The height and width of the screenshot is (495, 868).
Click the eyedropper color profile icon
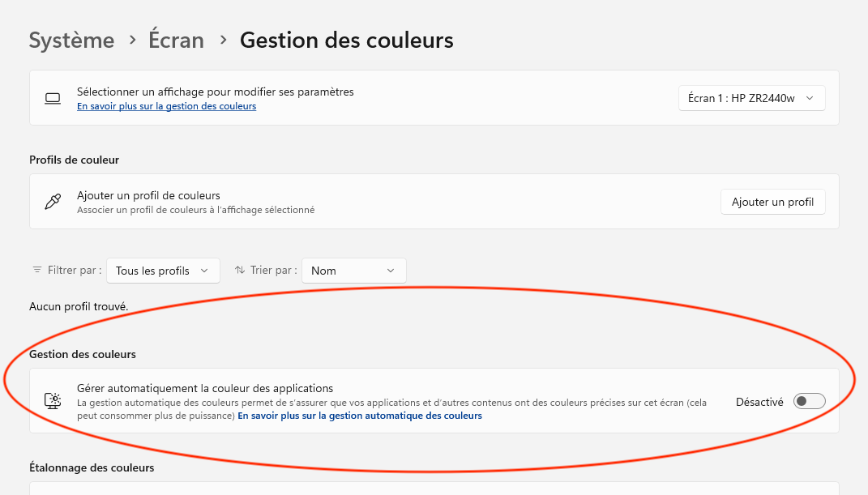tap(53, 202)
